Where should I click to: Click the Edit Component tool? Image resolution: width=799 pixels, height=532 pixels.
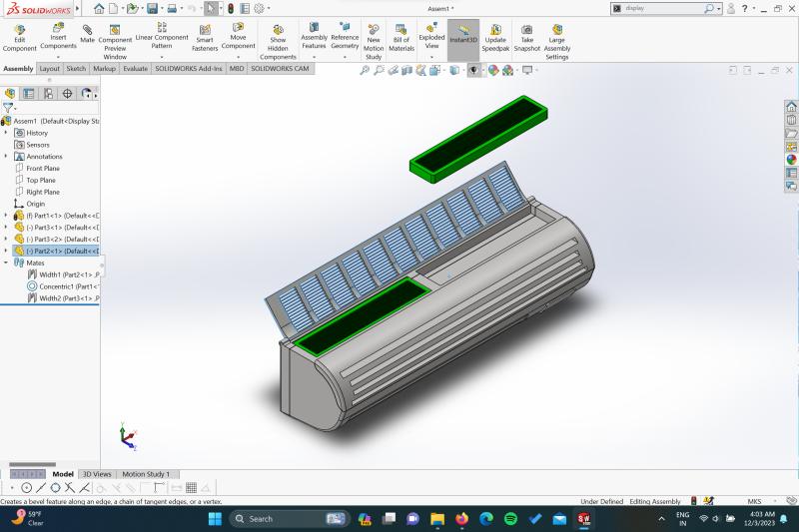coord(19,38)
